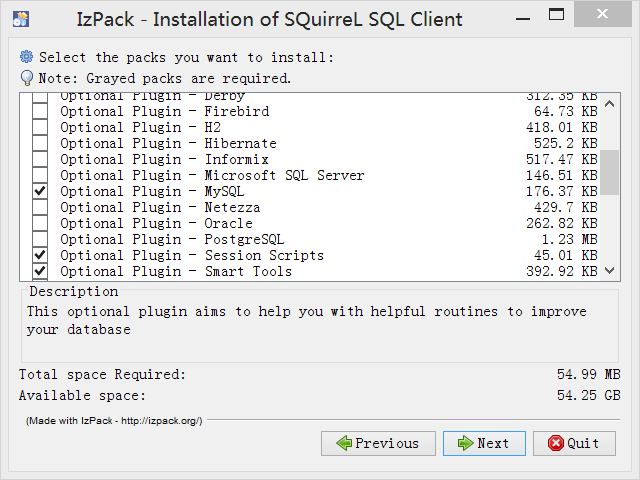Click the pack list scrollbar thumb
640x480 pixels.
pyautogui.click(x=610, y=172)
